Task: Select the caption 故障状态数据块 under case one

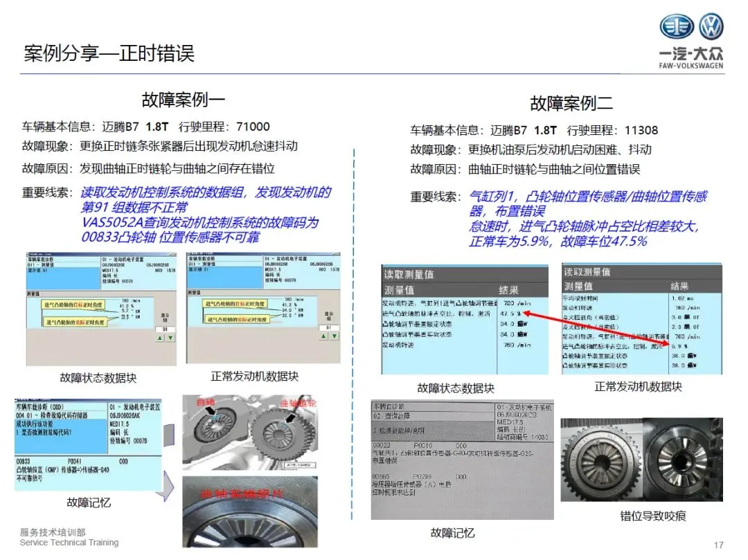Action: 98,378
